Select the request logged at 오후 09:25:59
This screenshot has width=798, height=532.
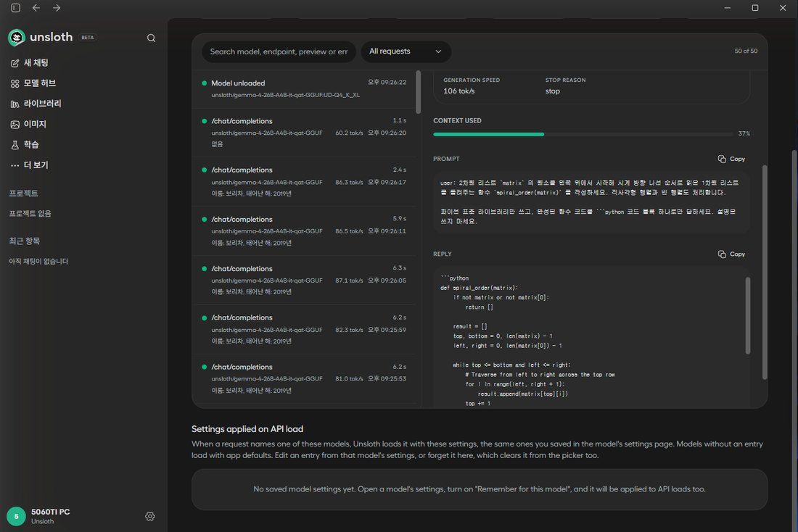304,329
